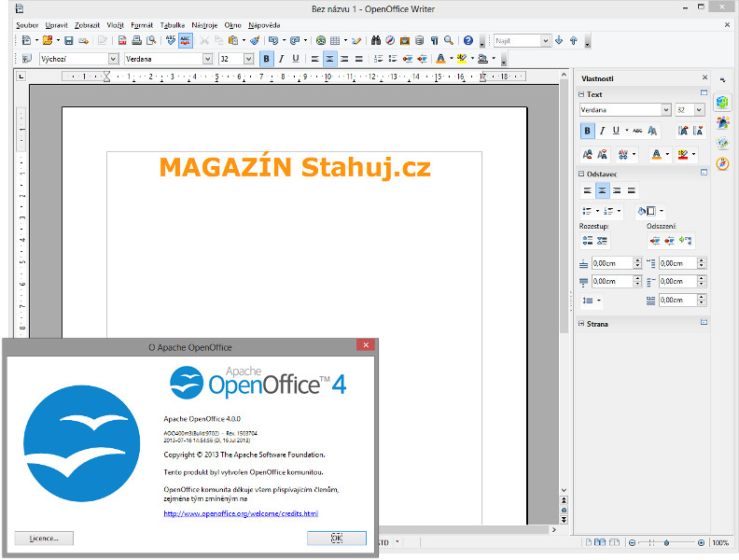Open the Gallery icon in toolbar
This screenshot has height=560, width=739.
click(x=405, y=40)
